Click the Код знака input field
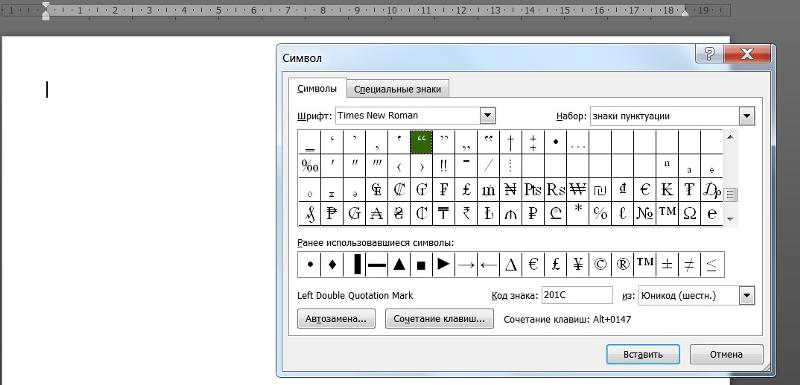This screenshot has height=385, width=800. point(577,295)
